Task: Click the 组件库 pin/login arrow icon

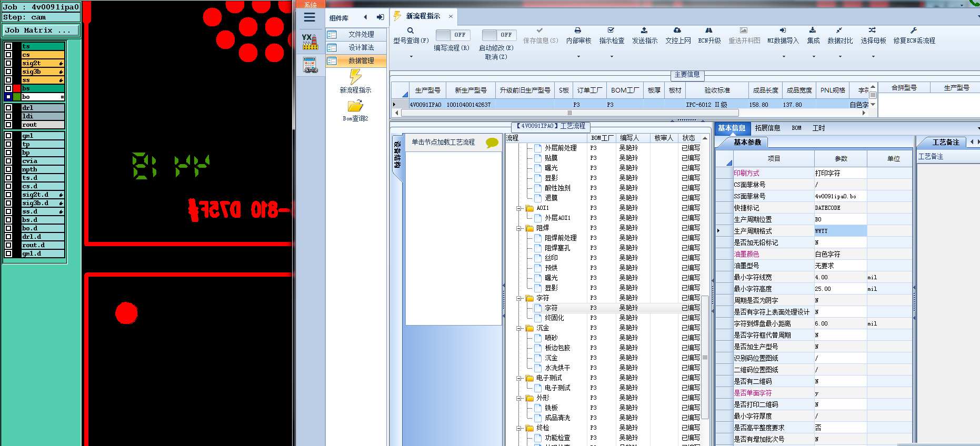Action: point(380,17)
